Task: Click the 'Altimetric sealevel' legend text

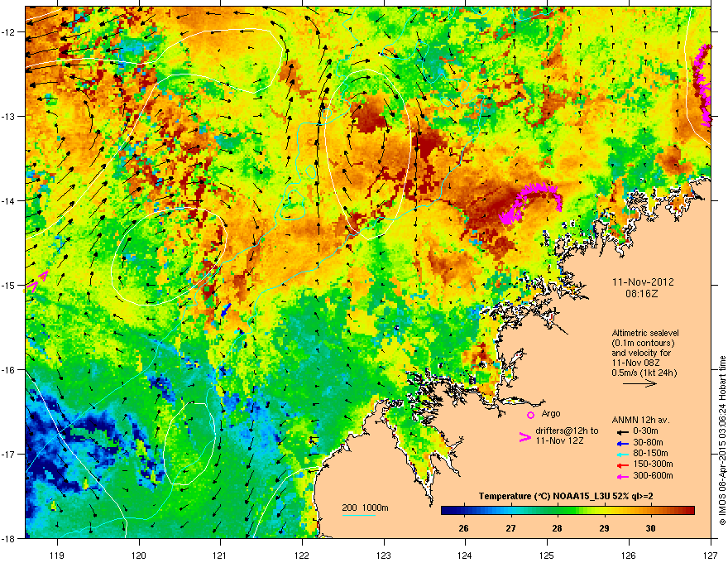Action: tap(645, 333)
